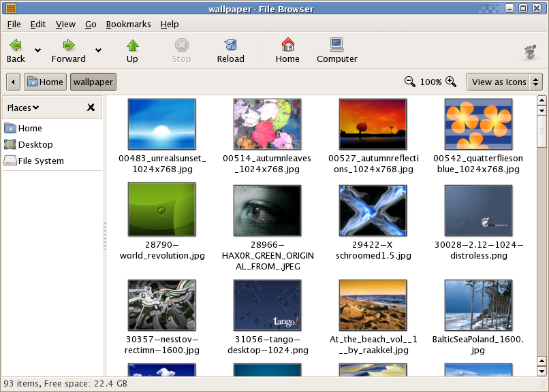Select the 00483_unrealsunset thumbnail
This screenshot has height=392, width=549.
point(161,124)
